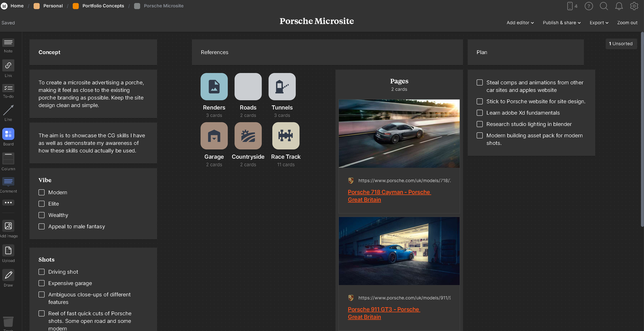This screenshot has height=331, width=644.
Task: Check the Stick to Porsche website checkbox
Action: [x=480, y=101]
